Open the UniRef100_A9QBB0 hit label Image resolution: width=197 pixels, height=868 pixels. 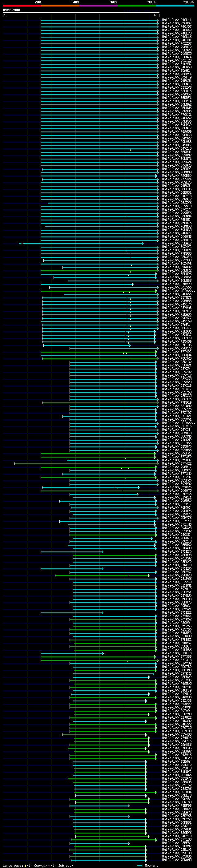(177, 176)
